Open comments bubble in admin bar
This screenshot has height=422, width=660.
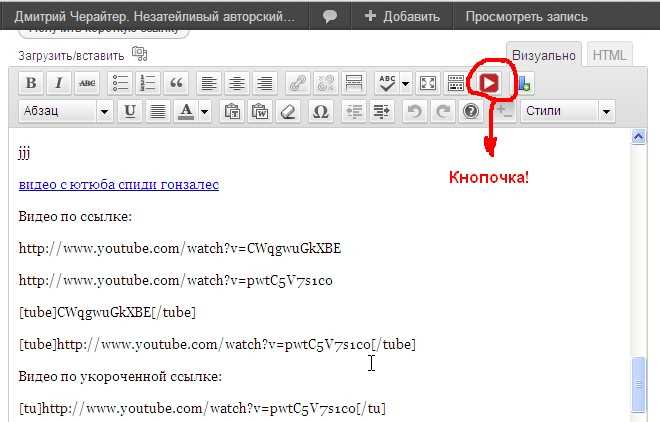pos(330,16)
